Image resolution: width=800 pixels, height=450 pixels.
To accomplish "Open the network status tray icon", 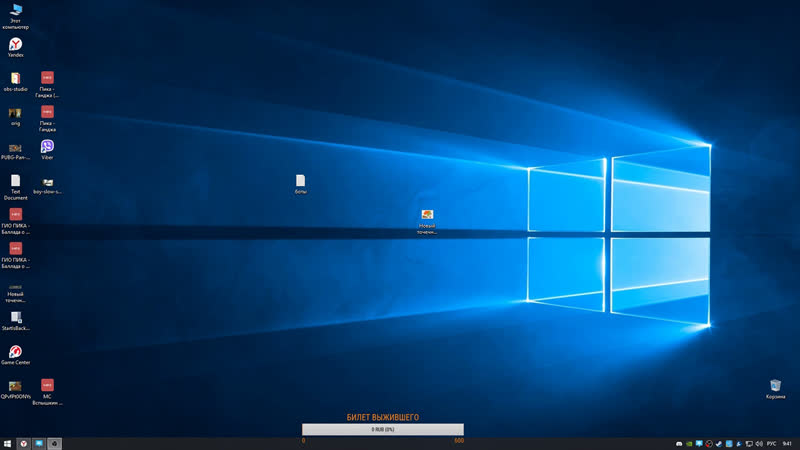I will (749, 444).
